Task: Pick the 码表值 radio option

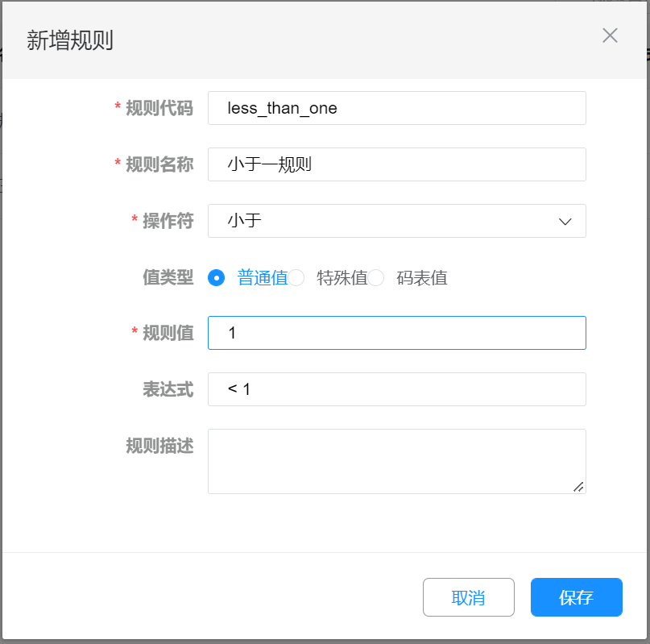Action: click(376, 278)
